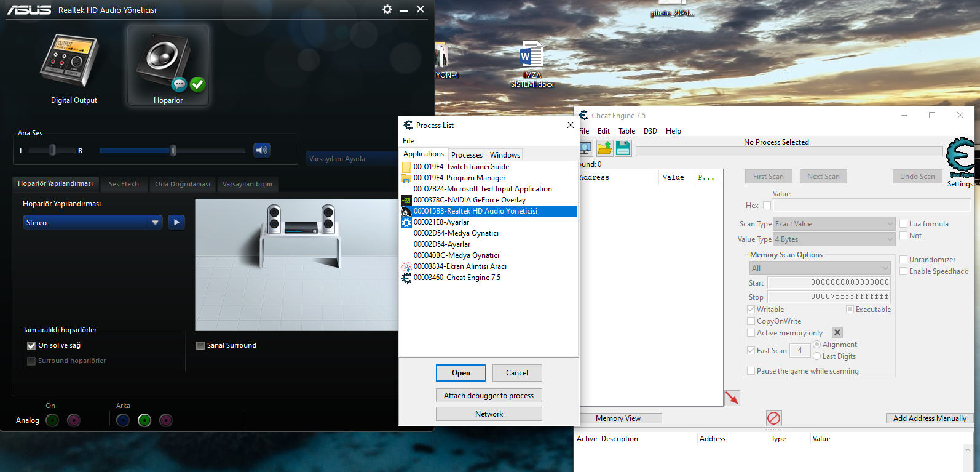The width and height of the screenshot is (980, 472).
Task: Switch to Windows tab in Process List
Action: pyautogui.click(x=505, y=155)
